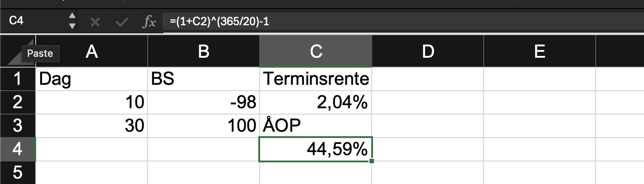Select row 1 header
644x184 pixels.
18,79
